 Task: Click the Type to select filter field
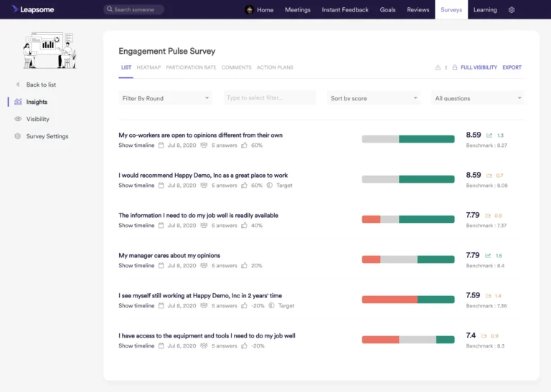tap(270, 98)
